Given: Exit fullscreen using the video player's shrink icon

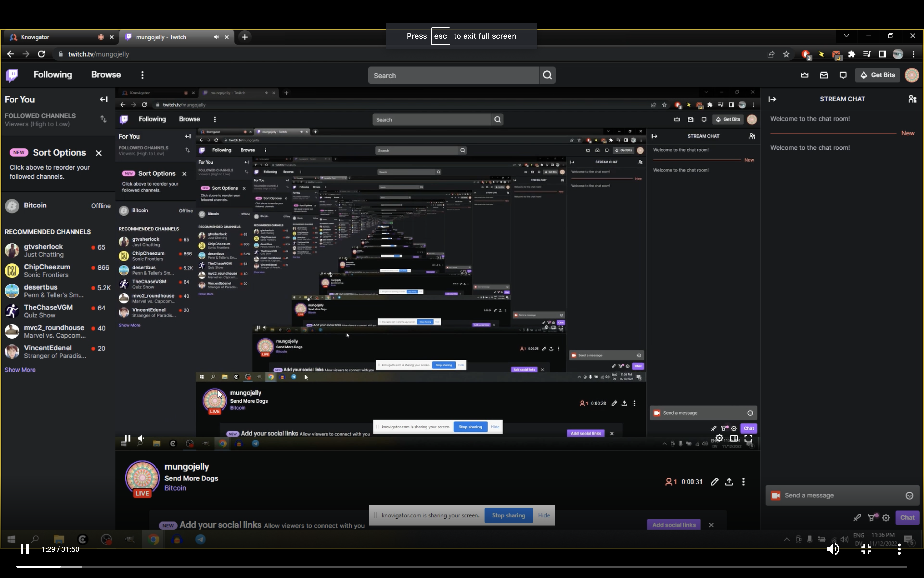Looking at the screenshot, I should tap(866, 549).
